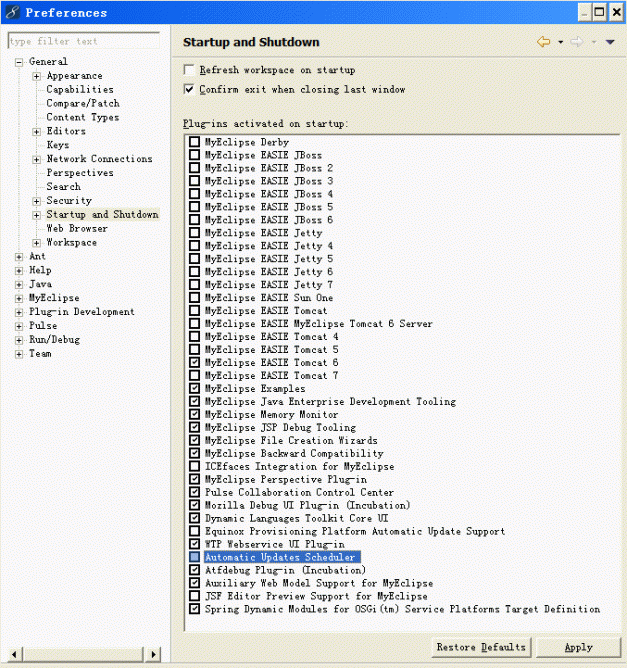Expand the Editors tree node
The width and height of the screenshot is (627, 668).
coord(37,132)
